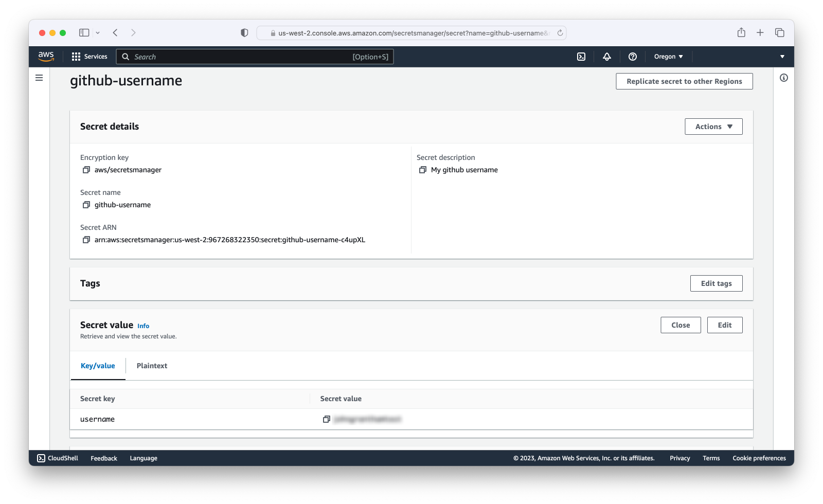823x504 pixels.
Task: Click the Secret key column header
Action: (x=97, y=399)
